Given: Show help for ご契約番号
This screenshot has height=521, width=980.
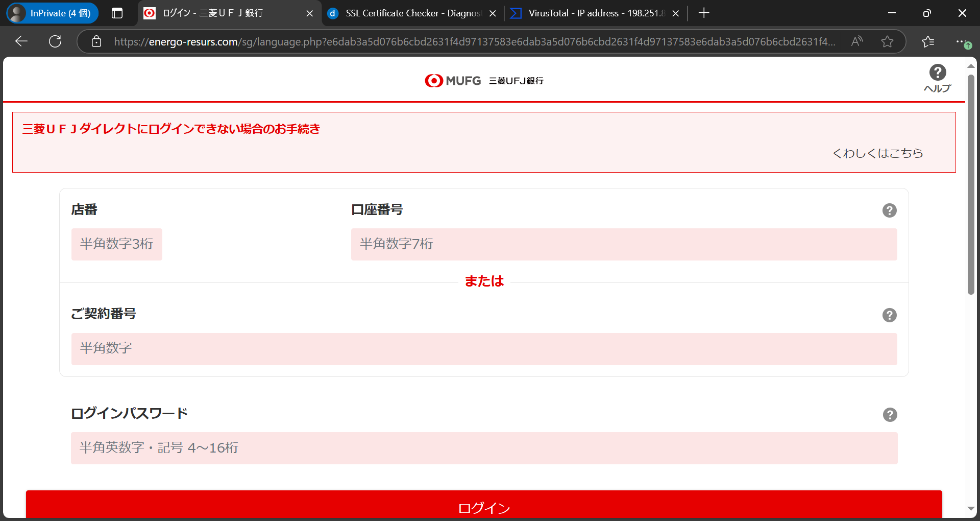Looking at the screenshot, I should [x=889, y=315].
